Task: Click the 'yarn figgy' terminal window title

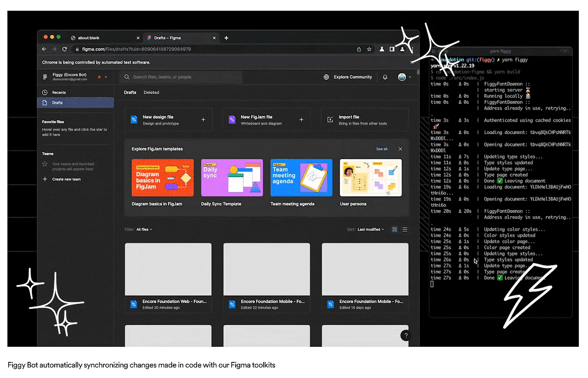Action: coord(500,51)
